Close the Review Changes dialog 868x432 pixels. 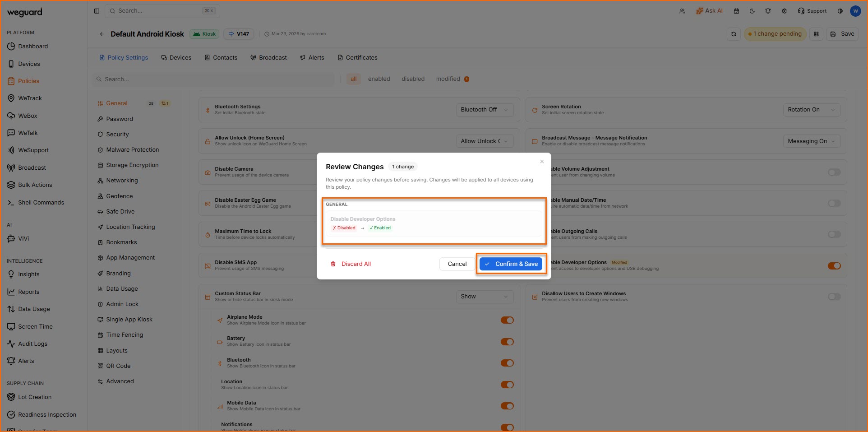542,162
